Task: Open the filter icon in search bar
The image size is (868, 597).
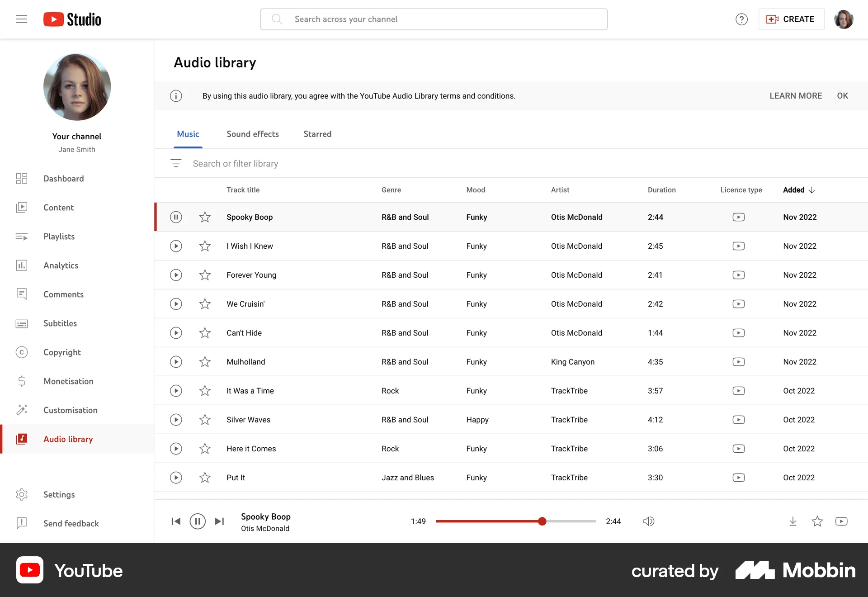Action: 176,163
